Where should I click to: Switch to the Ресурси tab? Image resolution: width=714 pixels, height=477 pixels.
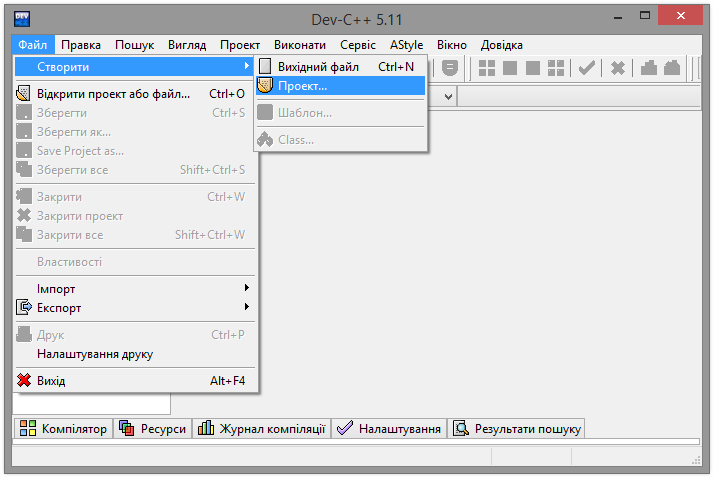(153, 429)
